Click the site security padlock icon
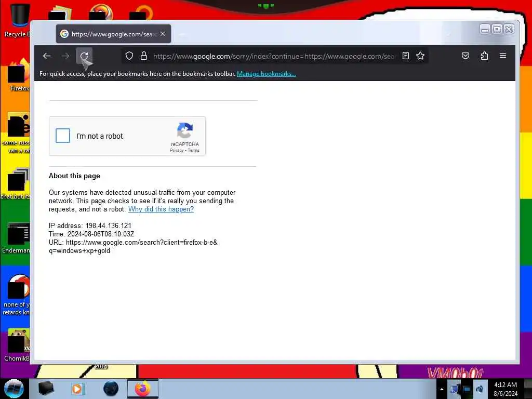 tap(144, 56)
